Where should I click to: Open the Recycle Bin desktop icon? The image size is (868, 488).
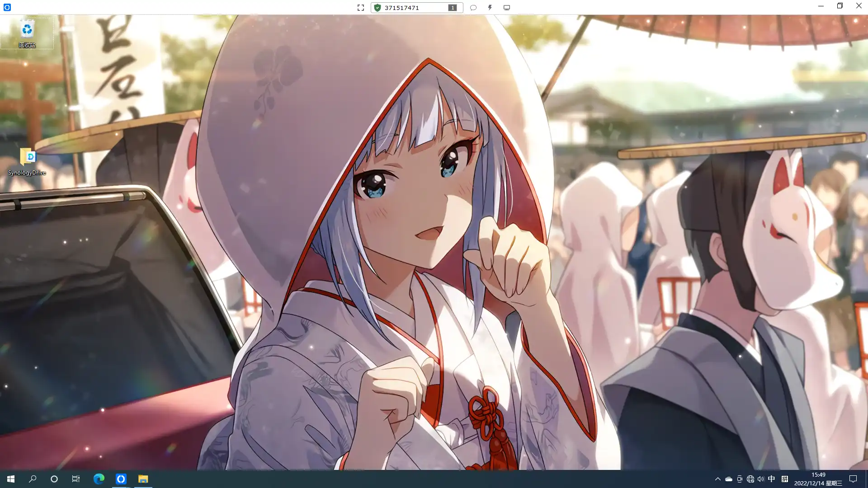tap(27, 33)
